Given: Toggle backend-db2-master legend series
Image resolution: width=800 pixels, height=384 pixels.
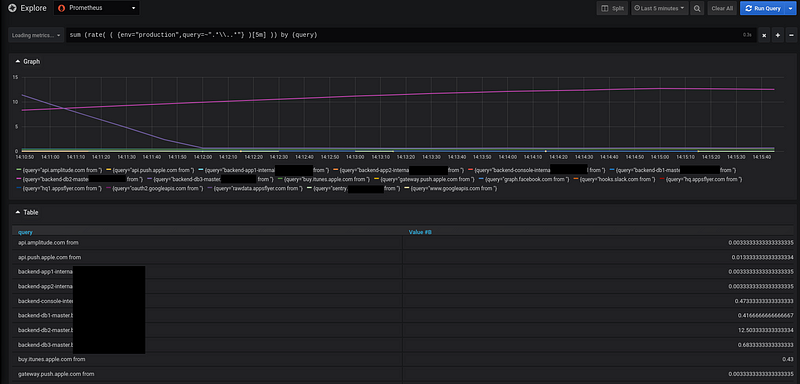Looking at the screenshot, I should click(80, 180).
